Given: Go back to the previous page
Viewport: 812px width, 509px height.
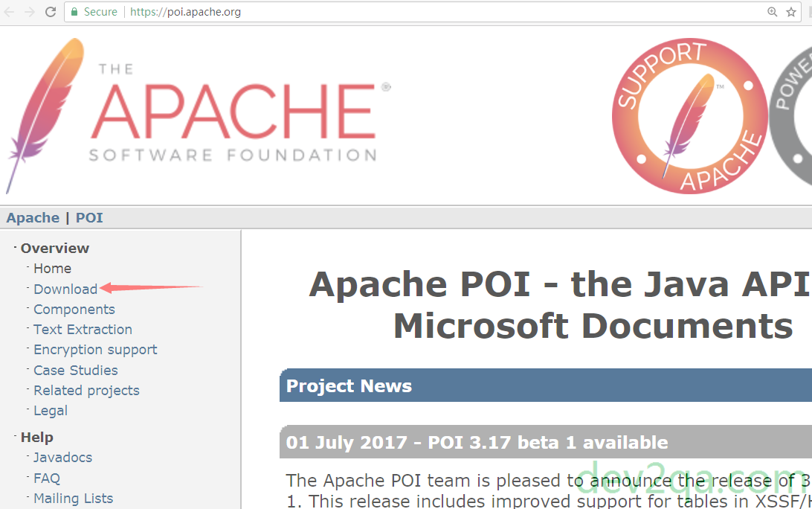Looking at the screenshot, I should click(10, 12).
